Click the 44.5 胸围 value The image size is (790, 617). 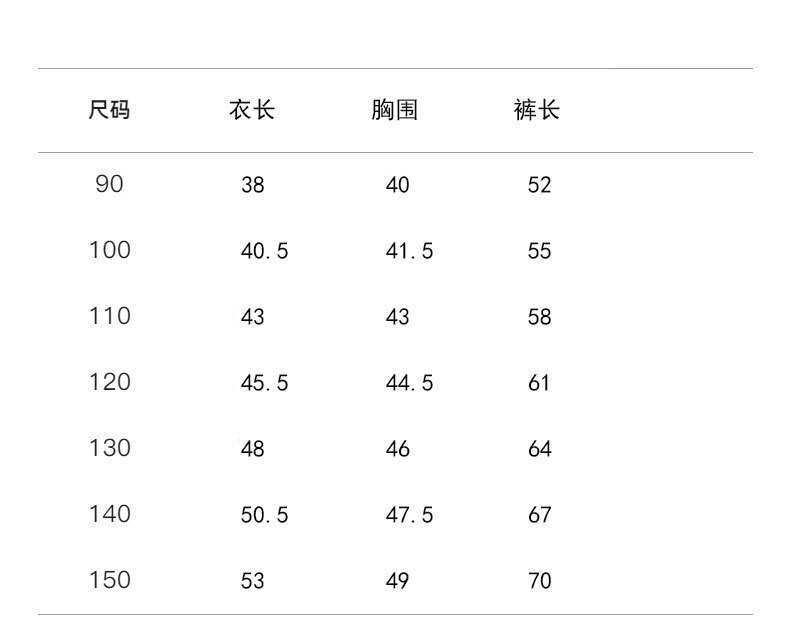click(409, 383)
